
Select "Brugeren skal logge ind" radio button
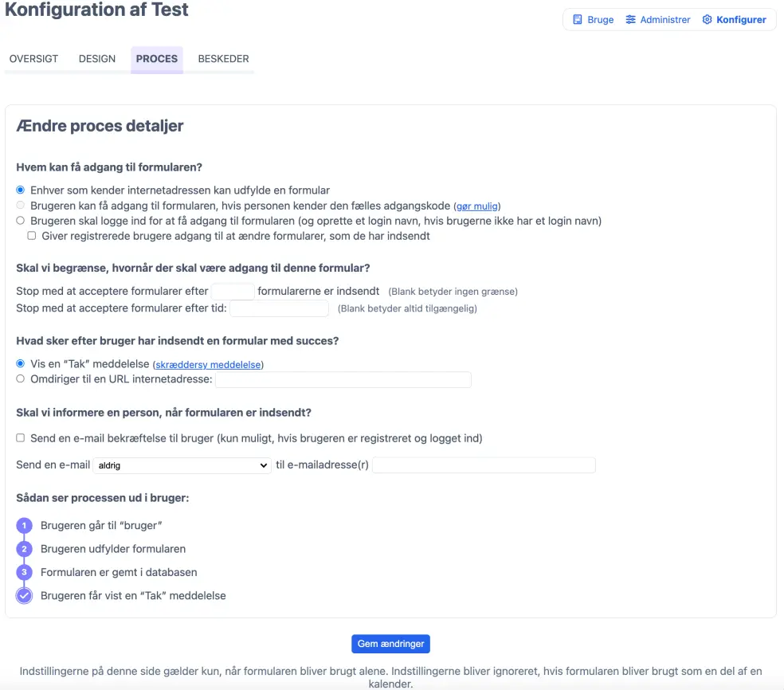[x=21, y=221]
